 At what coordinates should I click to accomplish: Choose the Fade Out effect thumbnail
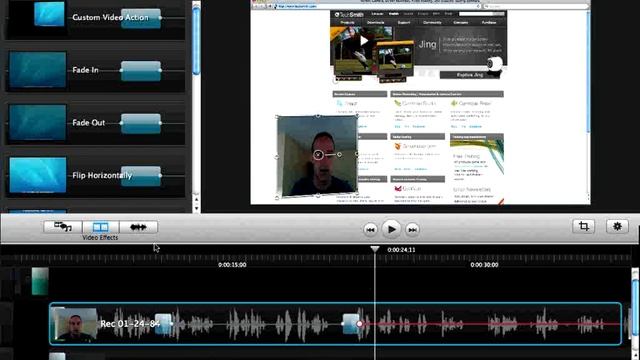38,122
